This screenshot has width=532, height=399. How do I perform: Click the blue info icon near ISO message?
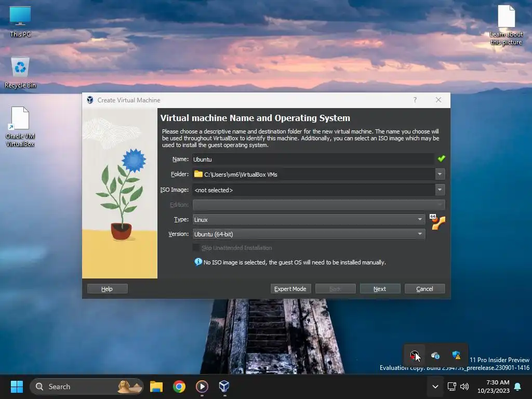coord(198,262)
